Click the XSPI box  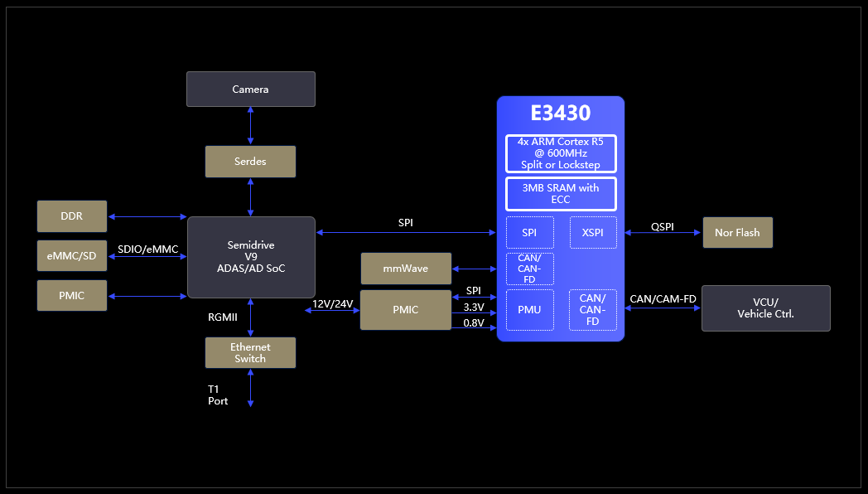(x=593, y=233)
